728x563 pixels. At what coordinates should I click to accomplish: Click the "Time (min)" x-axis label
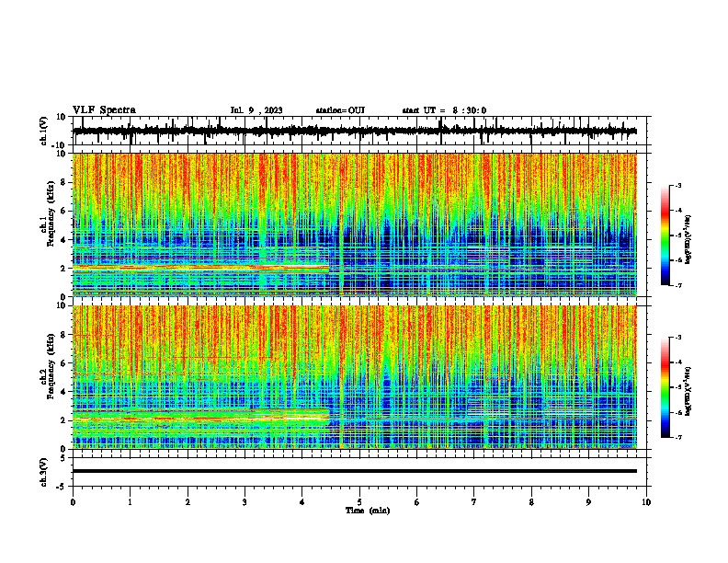[x=368, y=511]
